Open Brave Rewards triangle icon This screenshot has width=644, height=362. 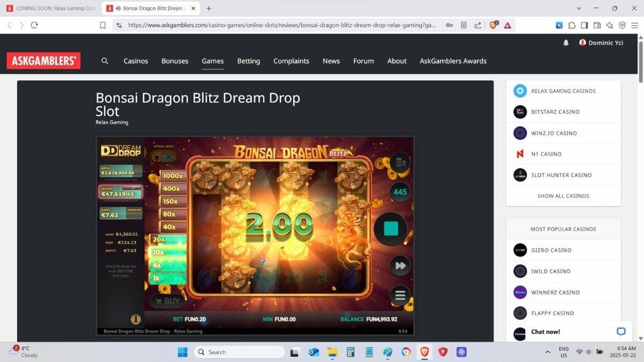click(x=508, y=25)
